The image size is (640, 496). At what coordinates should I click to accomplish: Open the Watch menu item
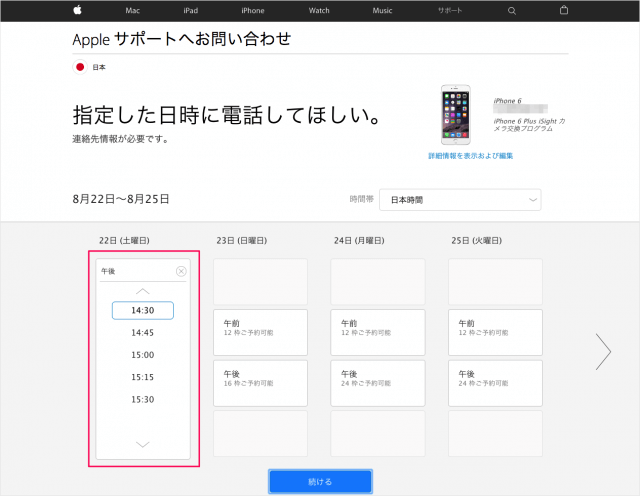pos(319,10)
